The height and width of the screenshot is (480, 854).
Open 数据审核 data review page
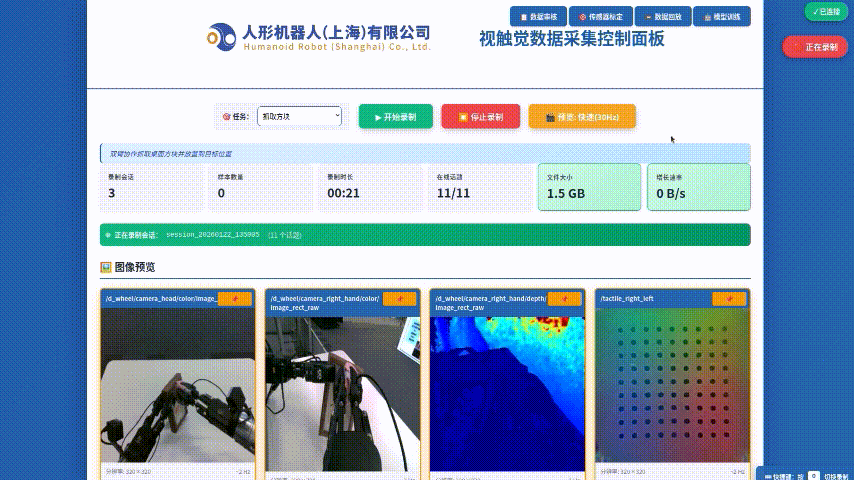[x=539, y=17]
